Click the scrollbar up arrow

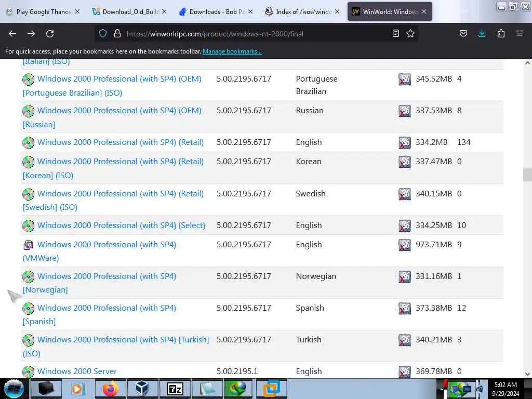tap(527, 63)
